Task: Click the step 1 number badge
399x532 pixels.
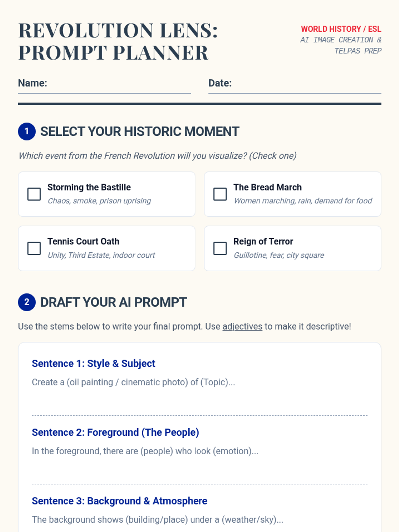Action: pos(27,131)
